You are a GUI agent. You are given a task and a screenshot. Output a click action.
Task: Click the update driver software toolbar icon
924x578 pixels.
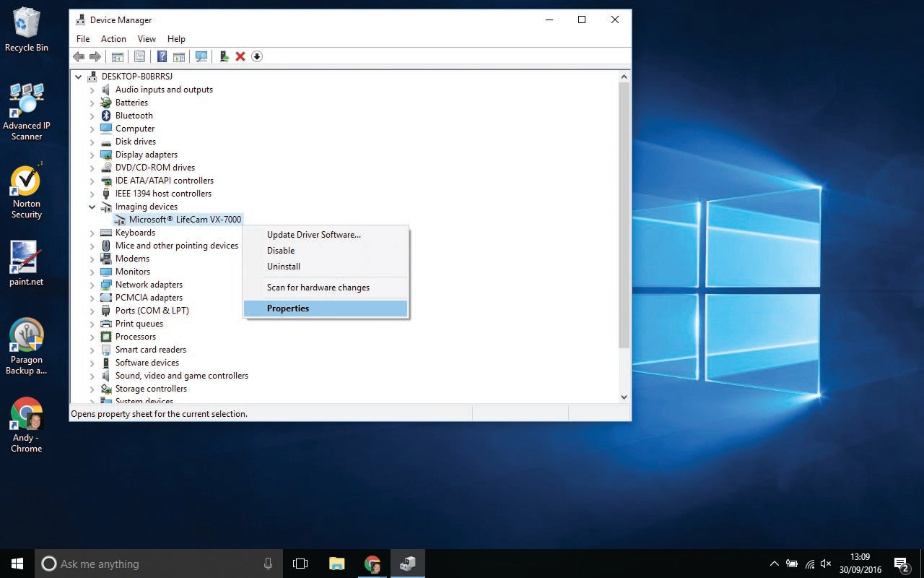[x=225, y=56]
